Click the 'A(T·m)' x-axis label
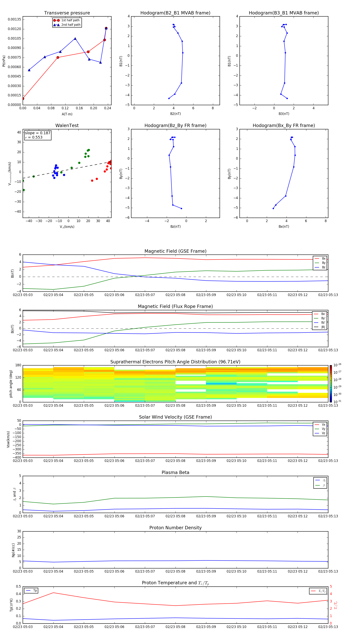Viewport: 351px width, 644px height. [x=67, y=114]
